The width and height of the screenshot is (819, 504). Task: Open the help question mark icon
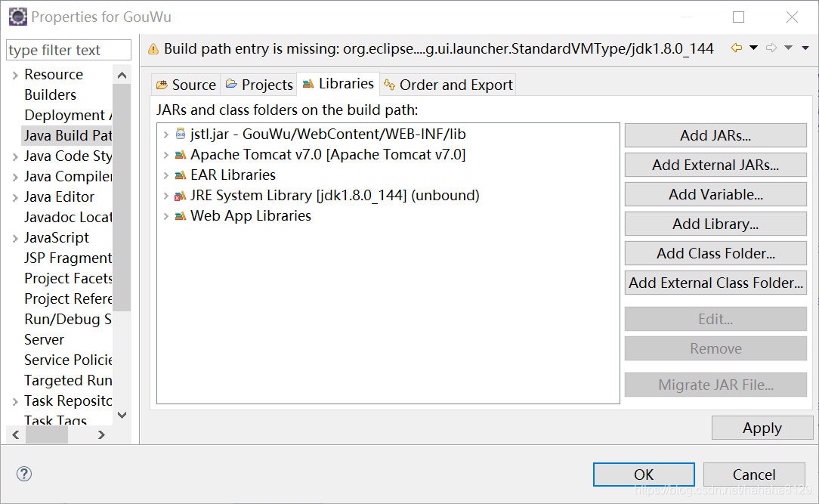pos(24,474)
